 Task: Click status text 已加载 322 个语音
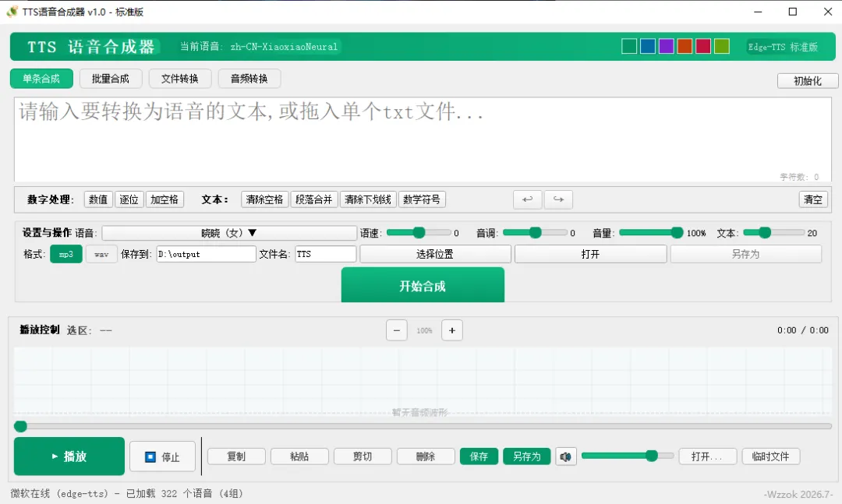[x=169, y=493]
